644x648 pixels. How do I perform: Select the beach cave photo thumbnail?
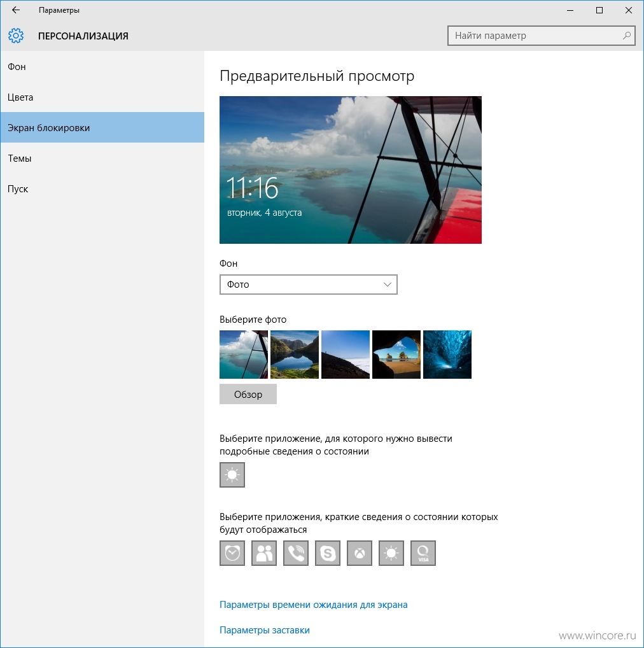[x=396, y=354]
